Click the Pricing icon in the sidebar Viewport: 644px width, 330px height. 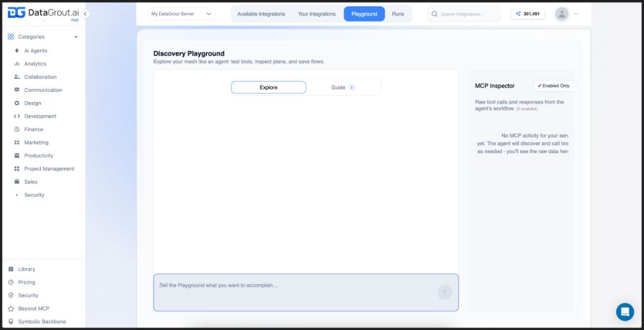tap(11, 282)
